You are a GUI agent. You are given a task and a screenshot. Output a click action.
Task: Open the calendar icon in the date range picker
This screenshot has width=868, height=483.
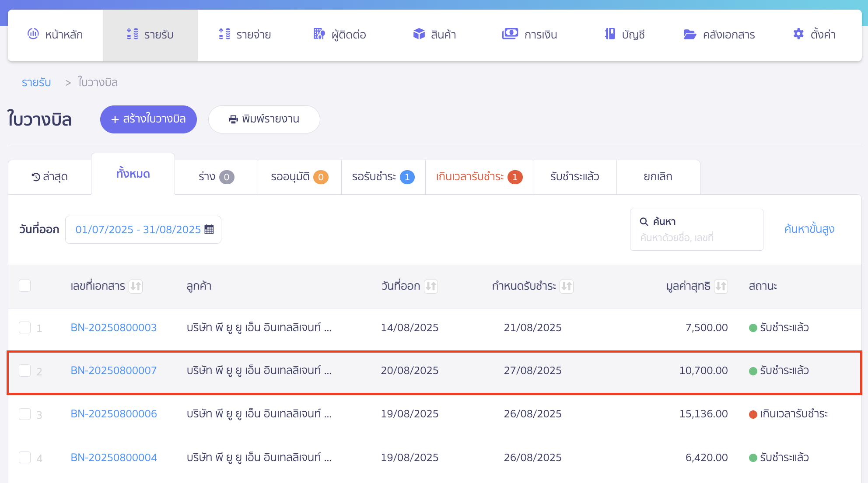210,229
